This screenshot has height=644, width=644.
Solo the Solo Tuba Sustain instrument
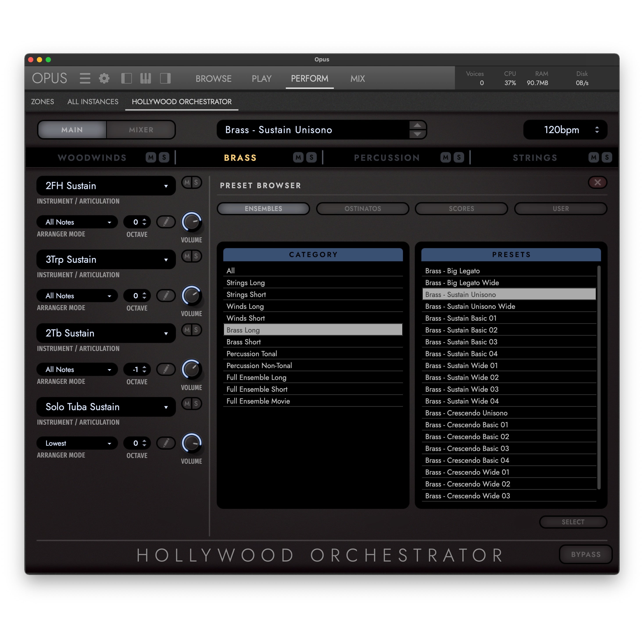[196, 404]
